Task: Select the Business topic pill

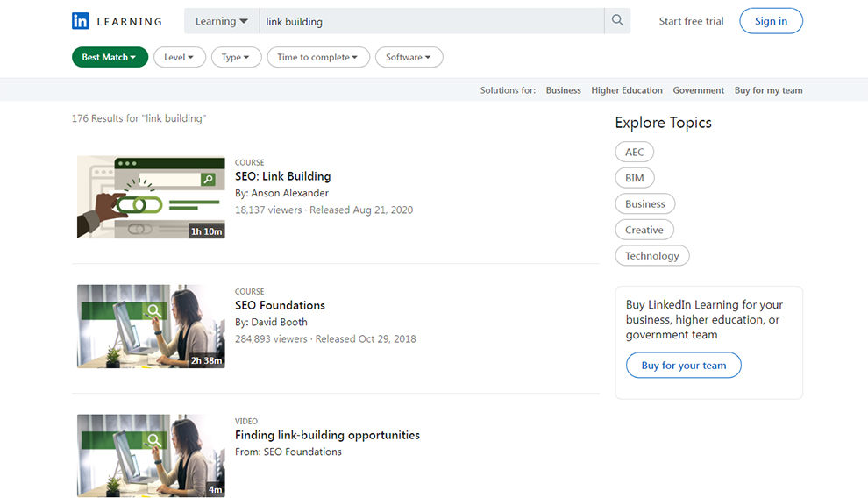Action: 645,204
